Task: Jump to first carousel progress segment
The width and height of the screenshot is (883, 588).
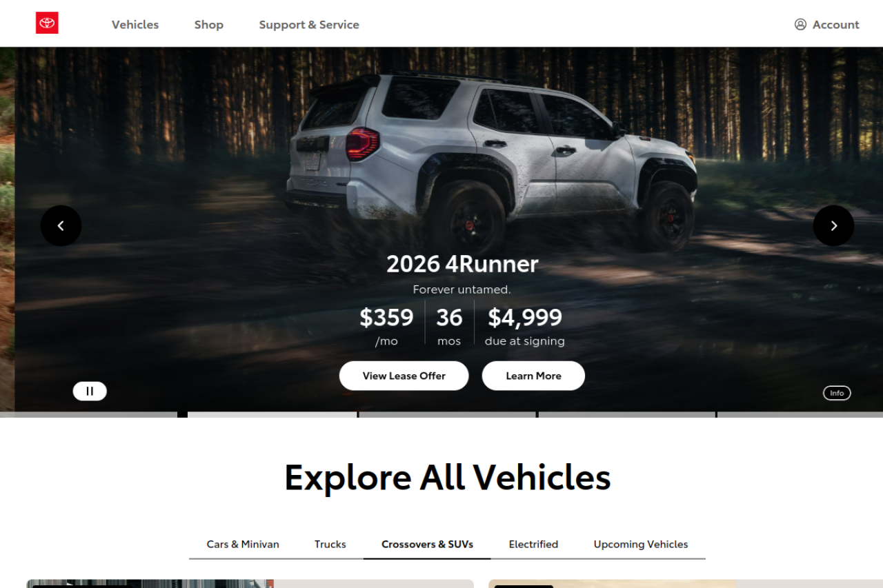Action: (x=89, y=415)
